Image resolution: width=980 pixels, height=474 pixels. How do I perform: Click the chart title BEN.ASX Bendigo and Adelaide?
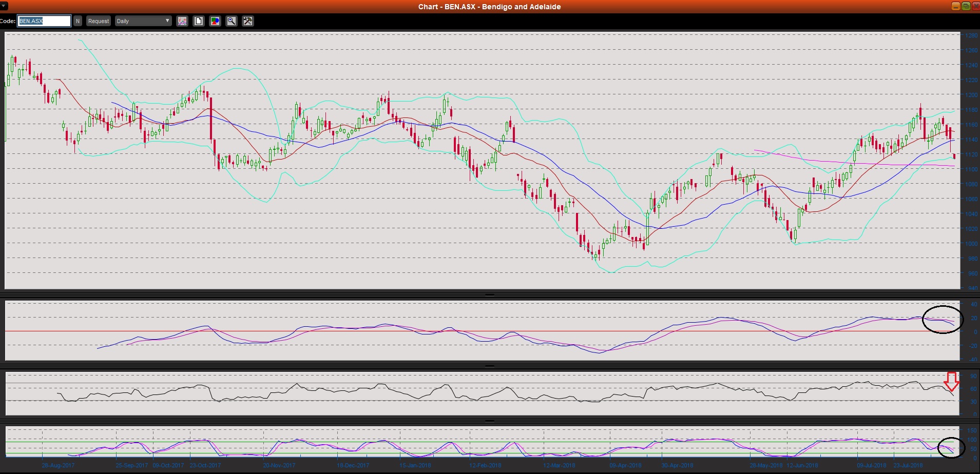(x=489, y=7)
